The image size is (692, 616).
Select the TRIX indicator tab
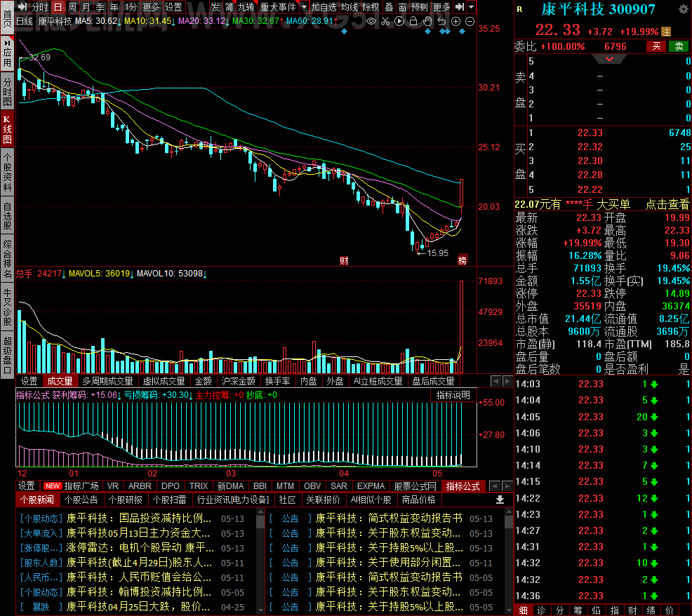[199, 486]
